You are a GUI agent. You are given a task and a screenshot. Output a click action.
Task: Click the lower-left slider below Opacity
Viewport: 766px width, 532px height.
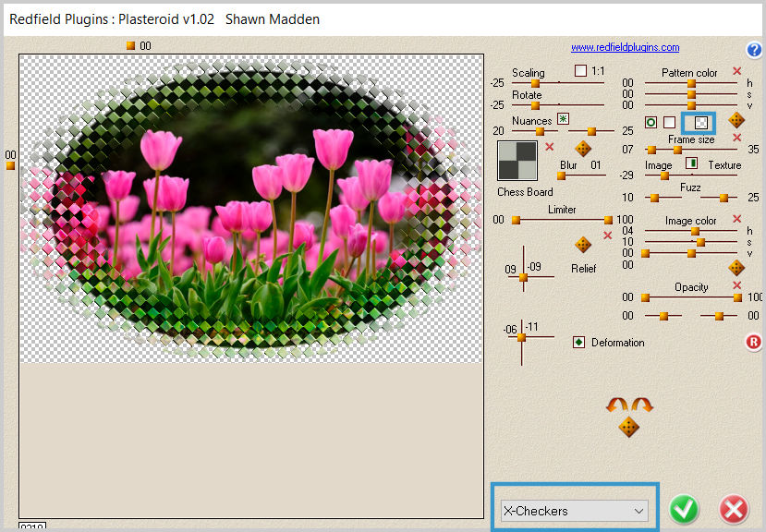coord(663,316)
